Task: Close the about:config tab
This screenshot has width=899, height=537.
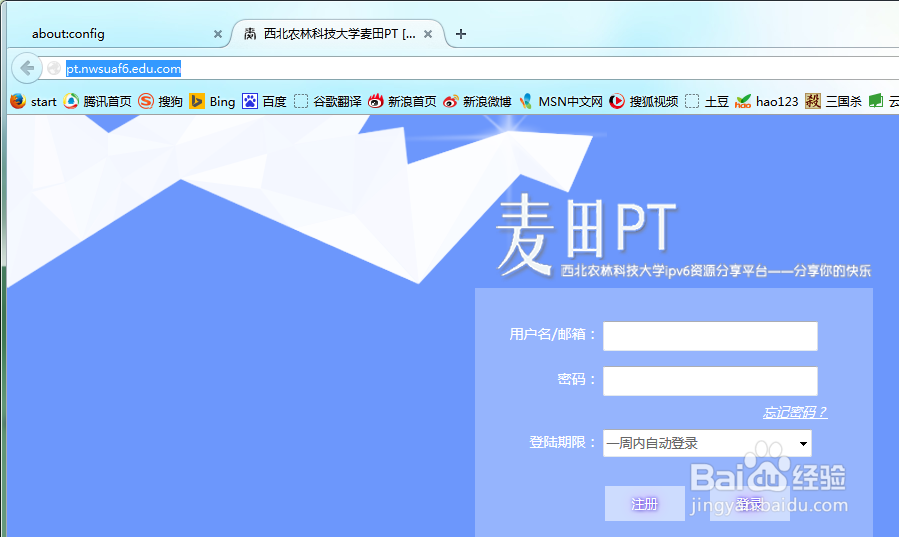Action: click(x=217, y=34)
